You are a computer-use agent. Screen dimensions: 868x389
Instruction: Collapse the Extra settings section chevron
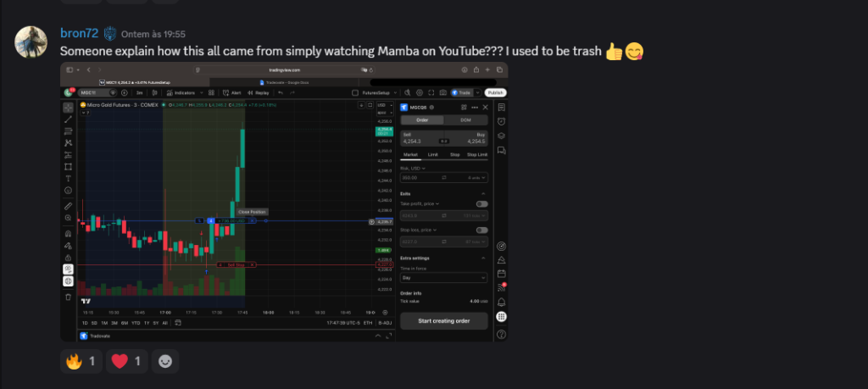[483, 258]
